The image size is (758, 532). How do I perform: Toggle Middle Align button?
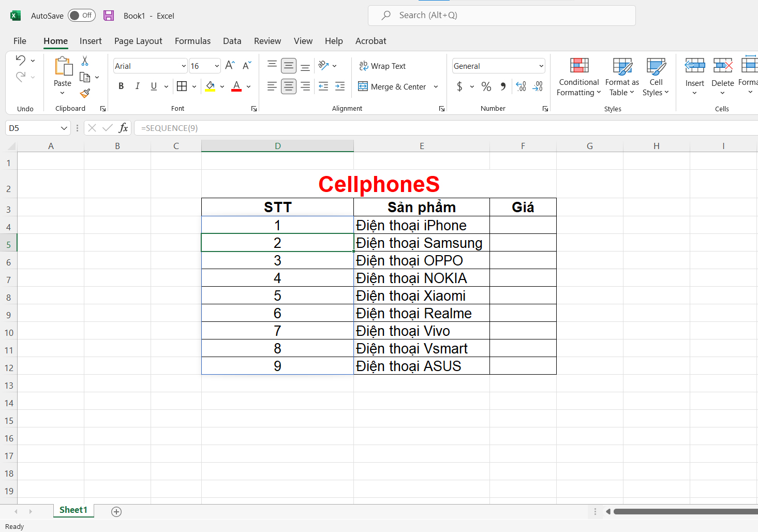point(289,66)
